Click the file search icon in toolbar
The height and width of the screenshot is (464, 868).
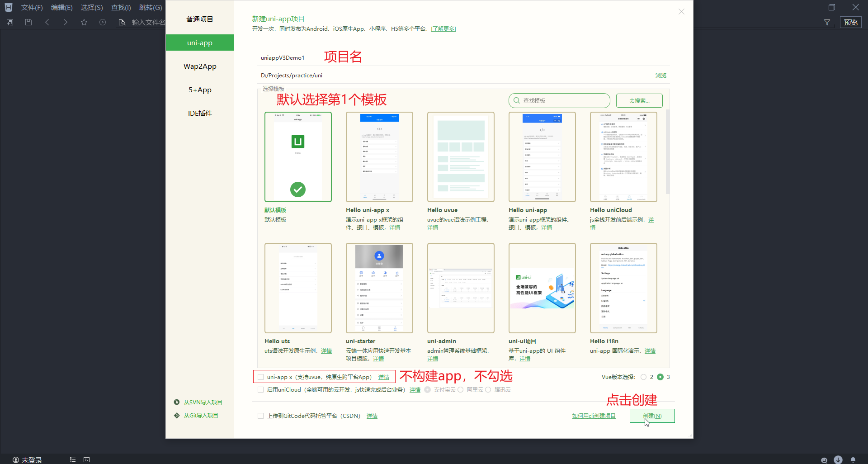(x=122, y=22)
